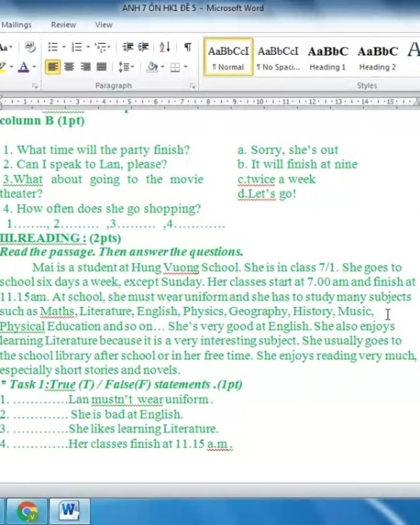Click the Multilevel List icon
420x525 pixels.
coord(101,47)
